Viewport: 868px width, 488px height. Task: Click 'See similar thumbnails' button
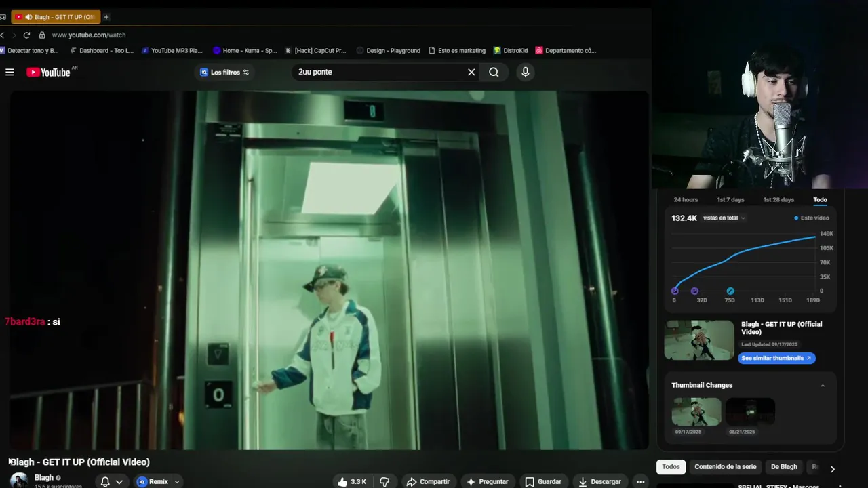click(776, 358)
